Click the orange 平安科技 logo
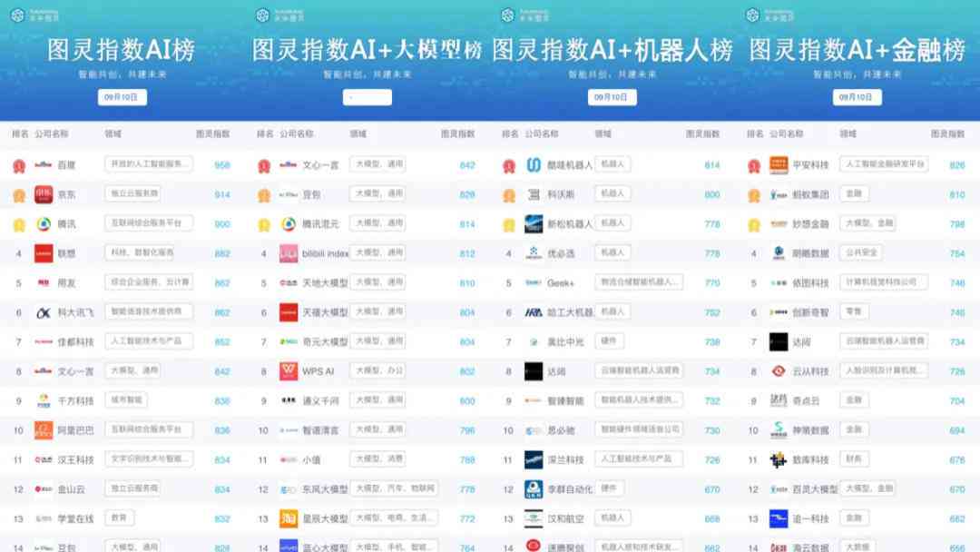Viewport: 980px width, 552px height. (x=779, y=165)
